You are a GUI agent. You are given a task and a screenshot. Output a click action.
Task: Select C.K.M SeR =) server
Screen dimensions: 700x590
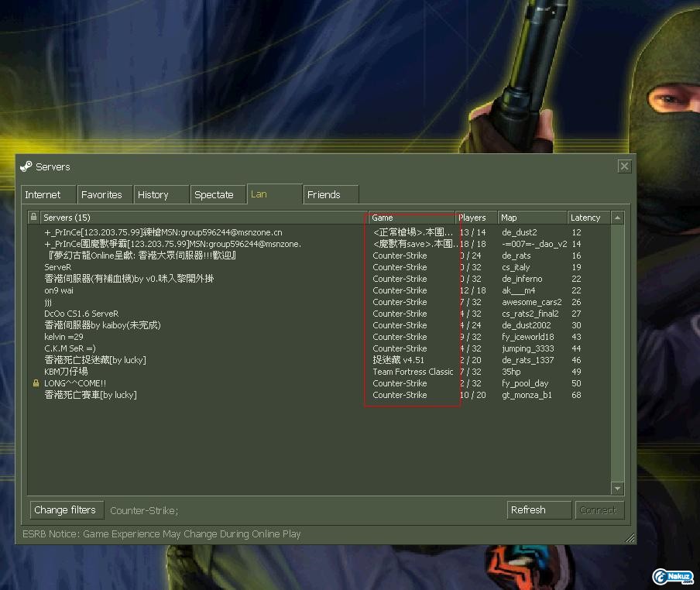point(70,348)
